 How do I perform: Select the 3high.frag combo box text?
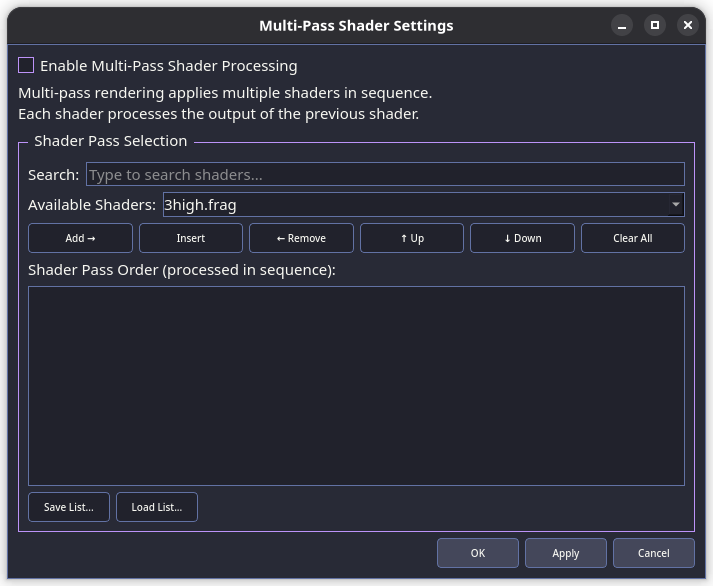[200, 205]
